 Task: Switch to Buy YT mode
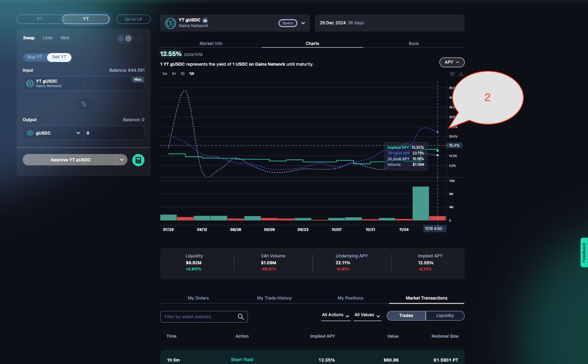(35, 57)
